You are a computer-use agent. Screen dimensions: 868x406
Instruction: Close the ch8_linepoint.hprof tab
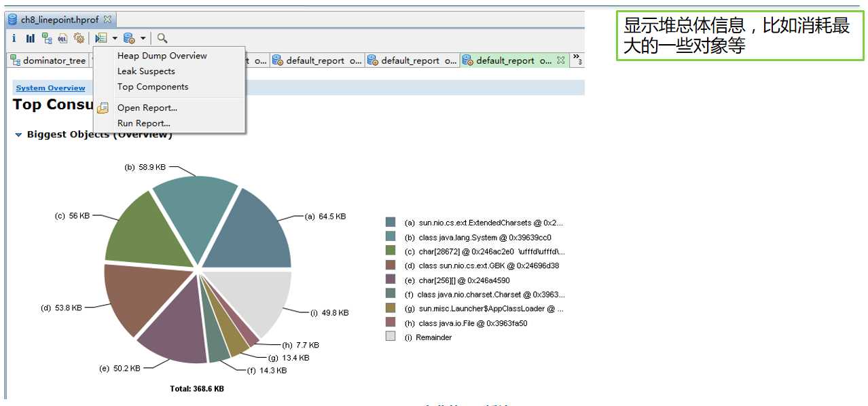tap(107, 20)
